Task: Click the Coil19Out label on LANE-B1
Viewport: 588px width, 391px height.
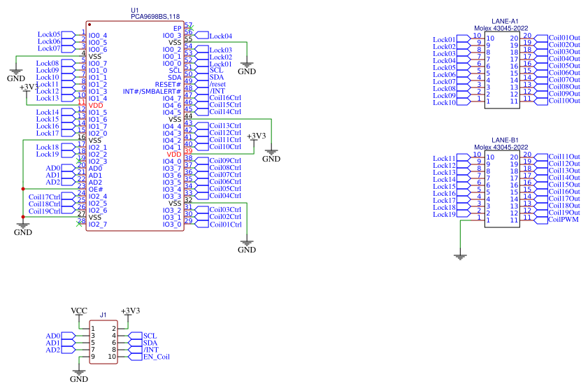Action: [564, 213]
